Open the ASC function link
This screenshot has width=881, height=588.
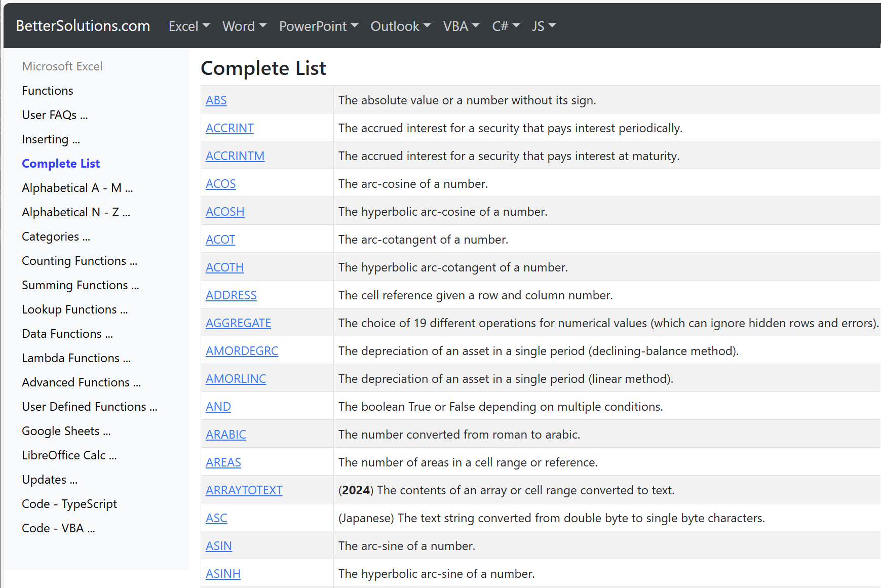click(216, 518)
